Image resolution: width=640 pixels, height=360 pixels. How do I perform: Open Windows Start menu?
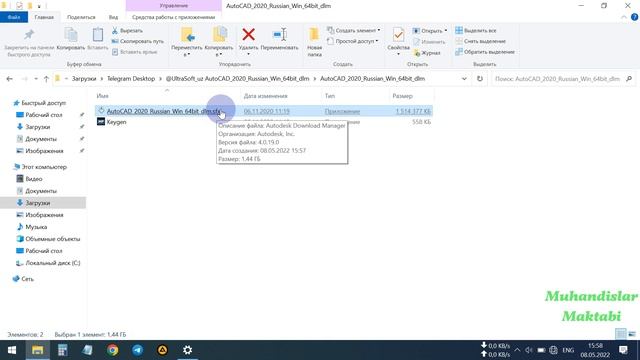[12, 350]
